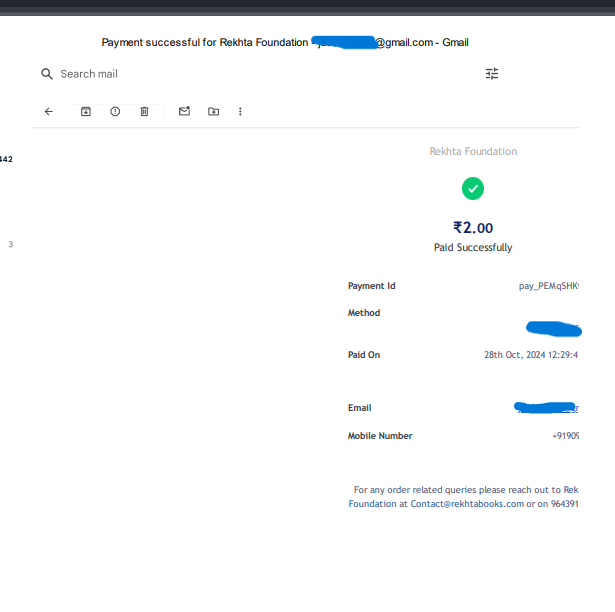The height and width of the screenshot is (612, 615).
Task: Open the Move to folder icon
Action: pyautogui.click(x=213, y=111)
